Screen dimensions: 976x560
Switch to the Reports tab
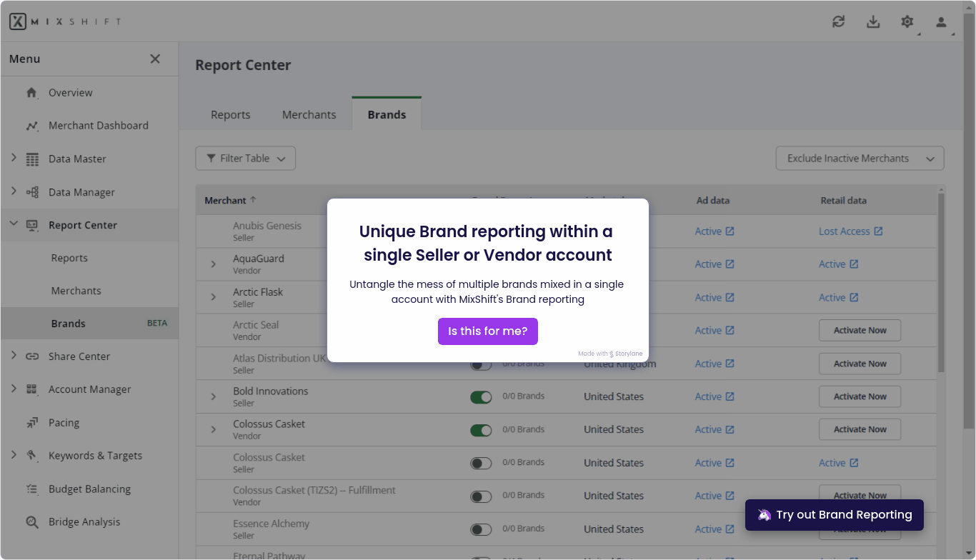[230, 114]
